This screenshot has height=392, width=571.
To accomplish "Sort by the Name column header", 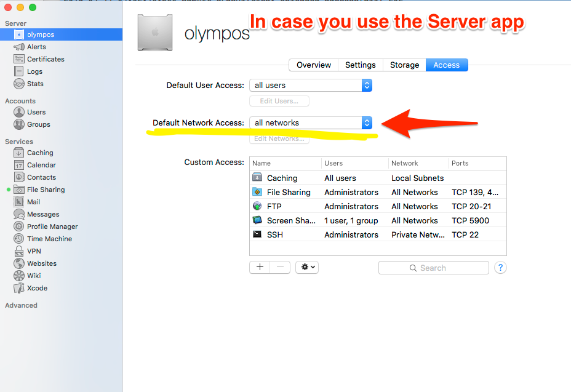I will 285,163.
